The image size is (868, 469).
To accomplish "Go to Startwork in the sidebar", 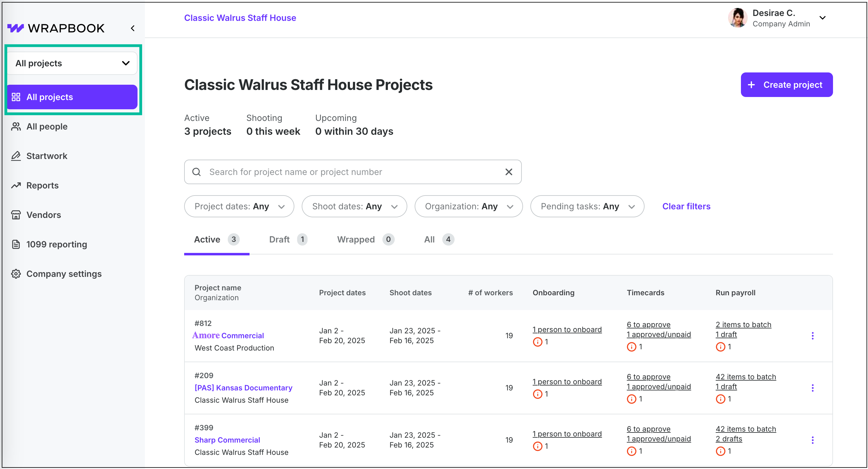I will [39, 156].
